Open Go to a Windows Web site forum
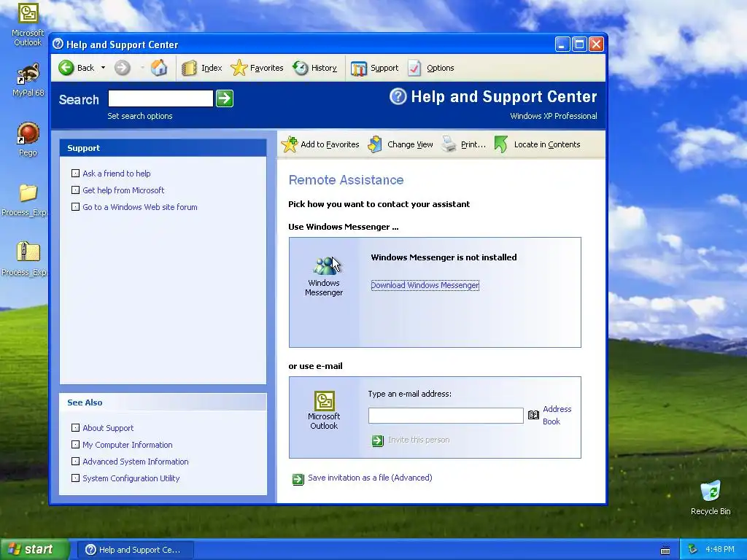The width and height of the screenshot is (747, 560). 139,206
